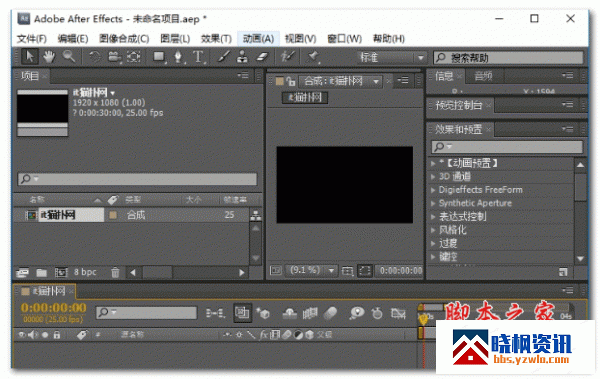Toggle title/action safe grid options

(347, 271)
